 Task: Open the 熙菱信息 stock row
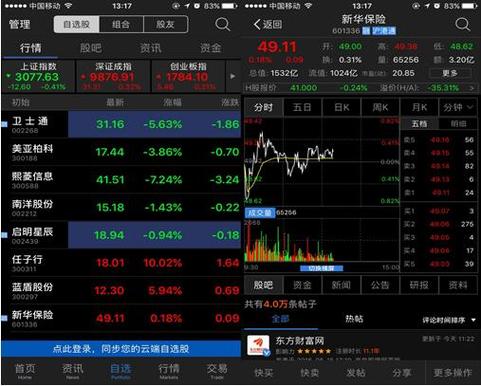pos(121,180)
